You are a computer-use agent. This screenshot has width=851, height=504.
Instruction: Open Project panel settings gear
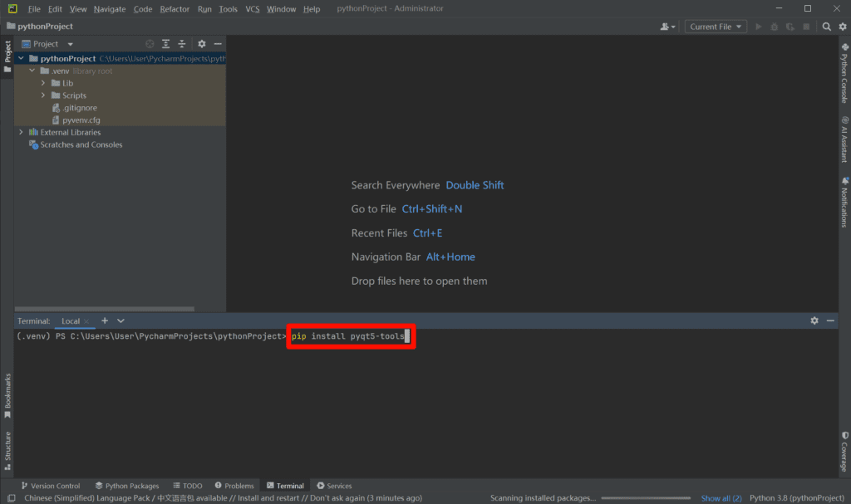pyautogui.click(x=202, y=44)
